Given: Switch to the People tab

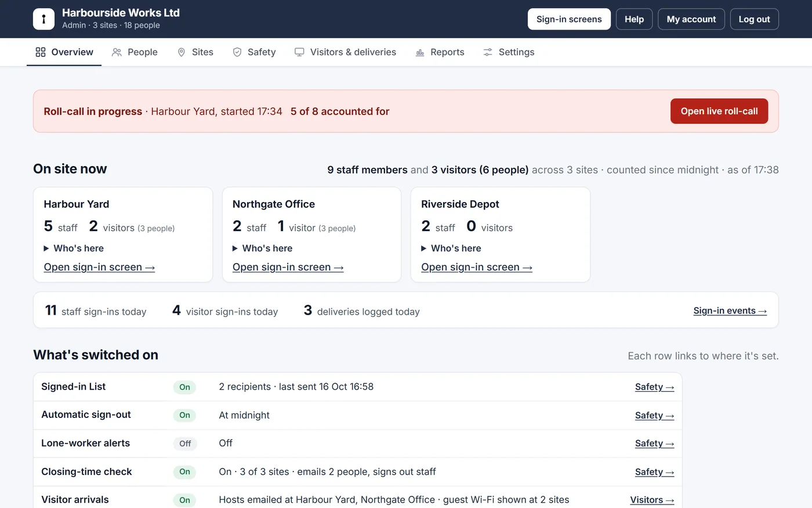Looking at the screenshot, I should [135, 52].
